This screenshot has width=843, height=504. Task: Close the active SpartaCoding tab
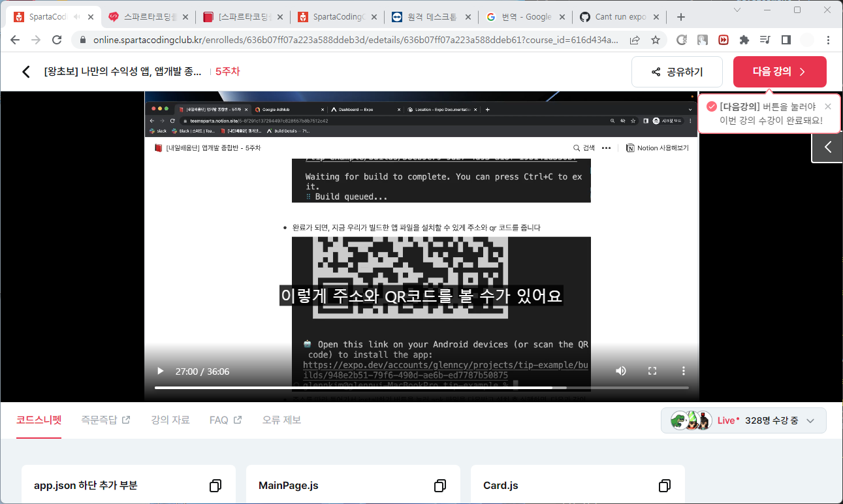(x=89, y=17)
